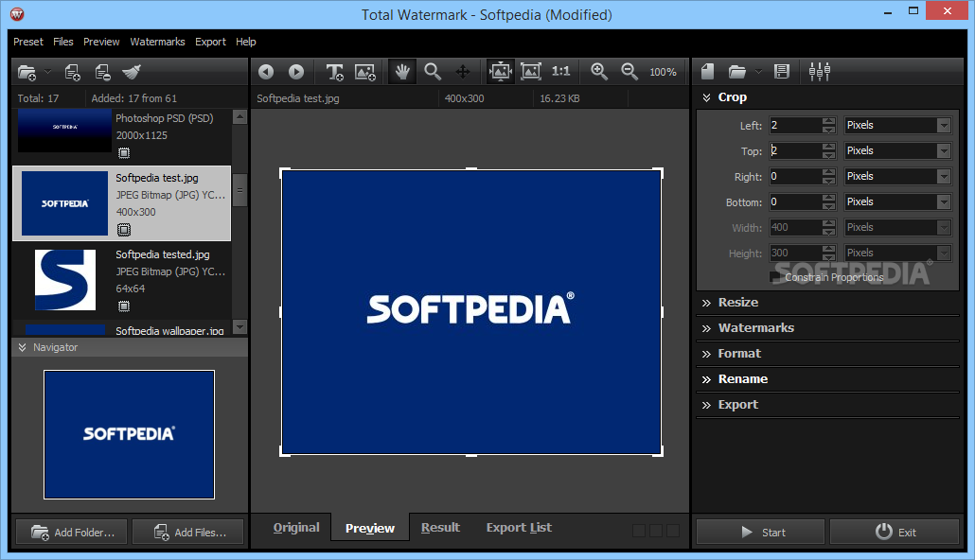Open the Preset menu
Screen dimensions: 975x560
point(28,42)
